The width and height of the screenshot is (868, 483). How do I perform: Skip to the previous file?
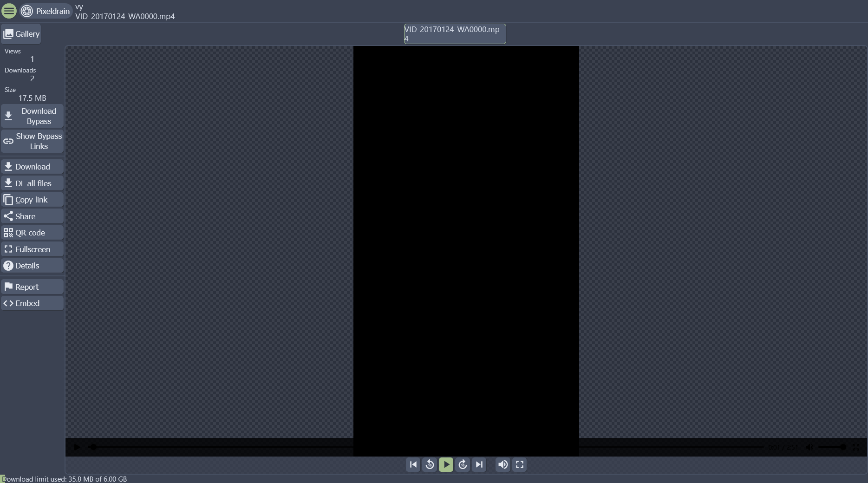point(413,464)
